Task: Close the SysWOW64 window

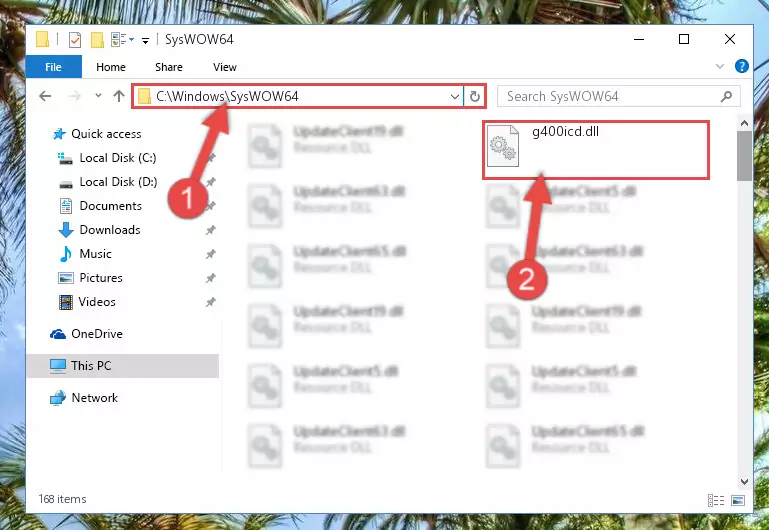Action: pos(729,39)
